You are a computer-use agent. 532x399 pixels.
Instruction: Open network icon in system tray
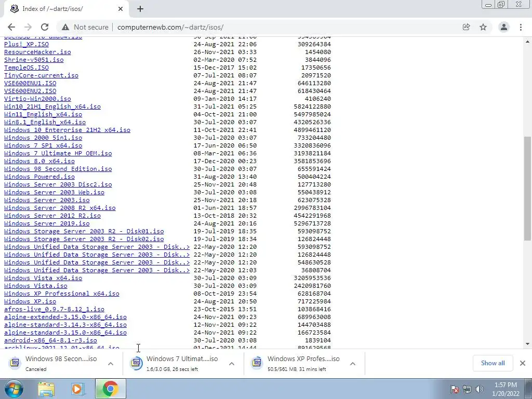467,389
